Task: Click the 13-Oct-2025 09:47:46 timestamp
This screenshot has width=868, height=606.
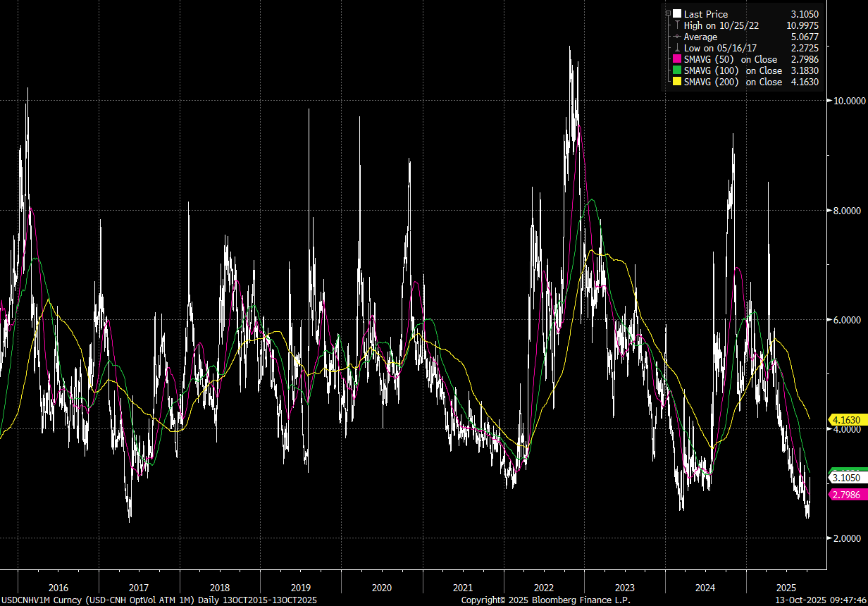Action: pyautogui.click(x=820, y=600)
